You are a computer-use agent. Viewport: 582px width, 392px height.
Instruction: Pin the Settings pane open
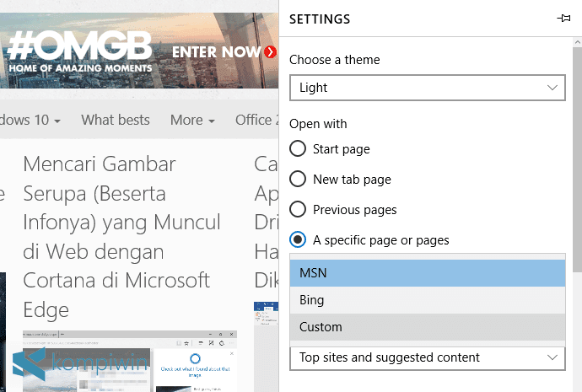(x=563, y=19)
